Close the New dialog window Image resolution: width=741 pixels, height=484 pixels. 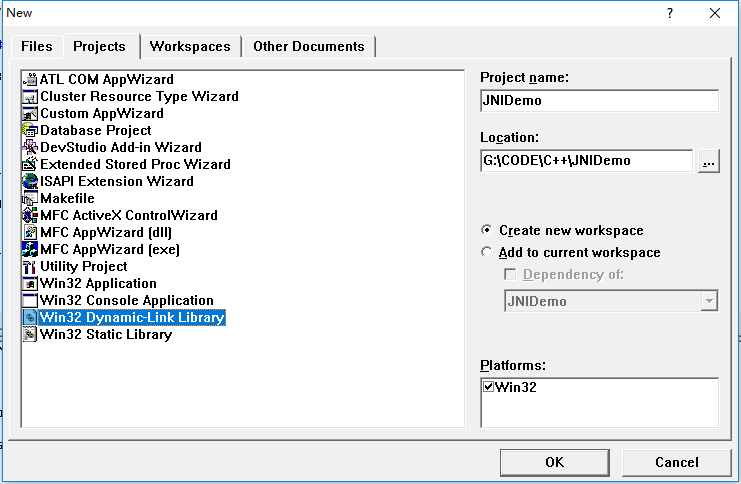click(x=715, y=13)
